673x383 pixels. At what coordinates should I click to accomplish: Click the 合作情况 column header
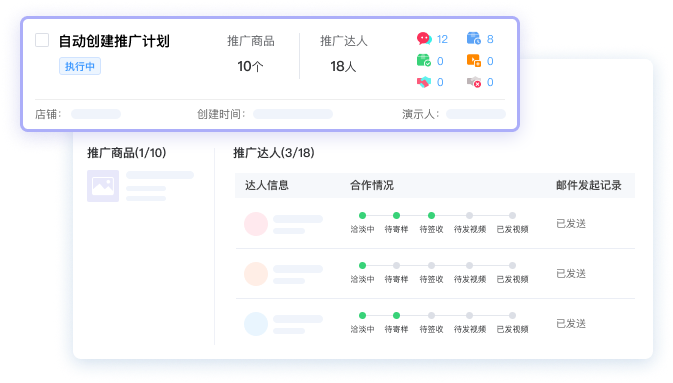click(x=372, y=185)
